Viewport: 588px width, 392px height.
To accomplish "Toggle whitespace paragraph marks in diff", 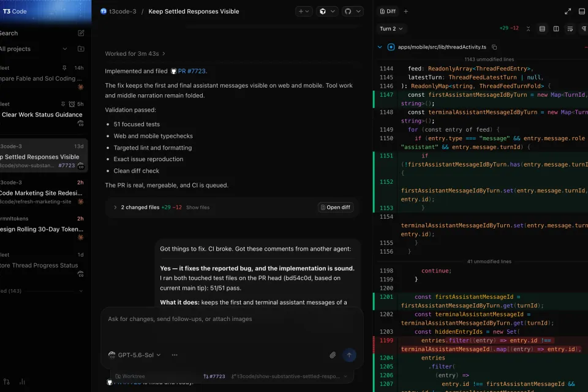I will [584, 29].
